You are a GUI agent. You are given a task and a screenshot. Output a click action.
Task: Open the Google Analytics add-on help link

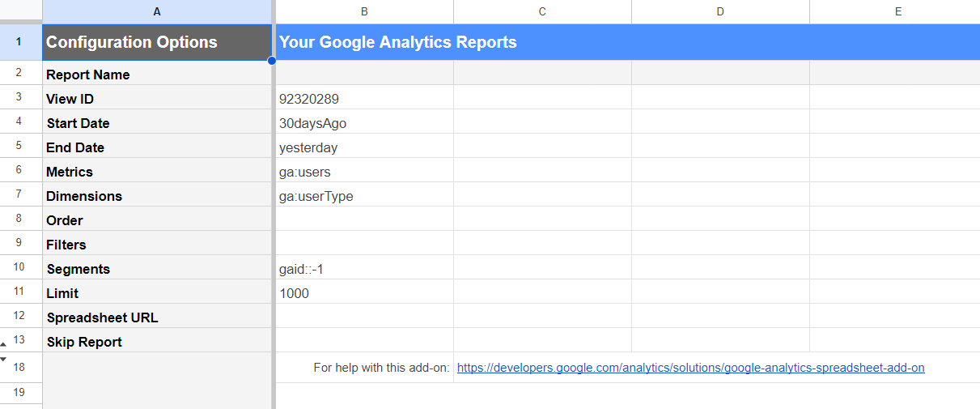pyautogui.click(x=690, y=368)
